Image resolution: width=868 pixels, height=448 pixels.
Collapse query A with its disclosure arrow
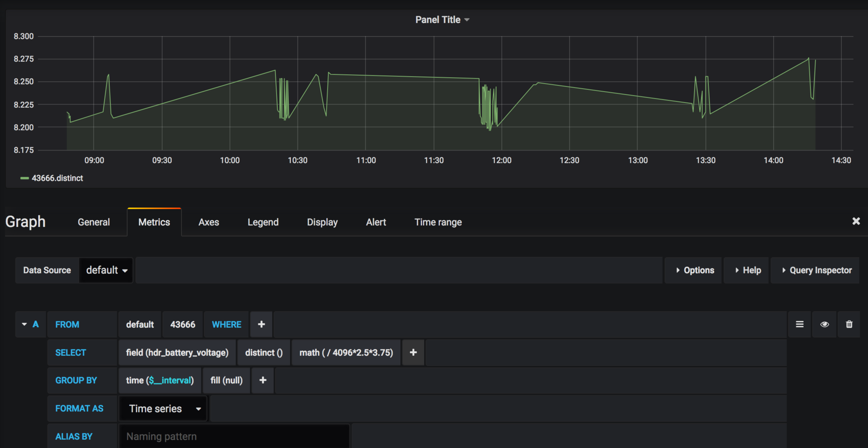[x=24, y=324]
